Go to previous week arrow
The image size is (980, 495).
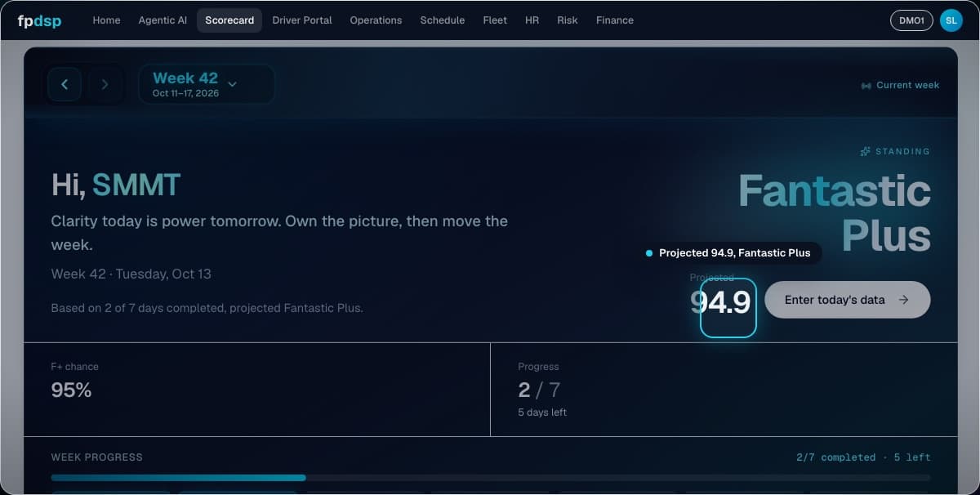point(65,84)
